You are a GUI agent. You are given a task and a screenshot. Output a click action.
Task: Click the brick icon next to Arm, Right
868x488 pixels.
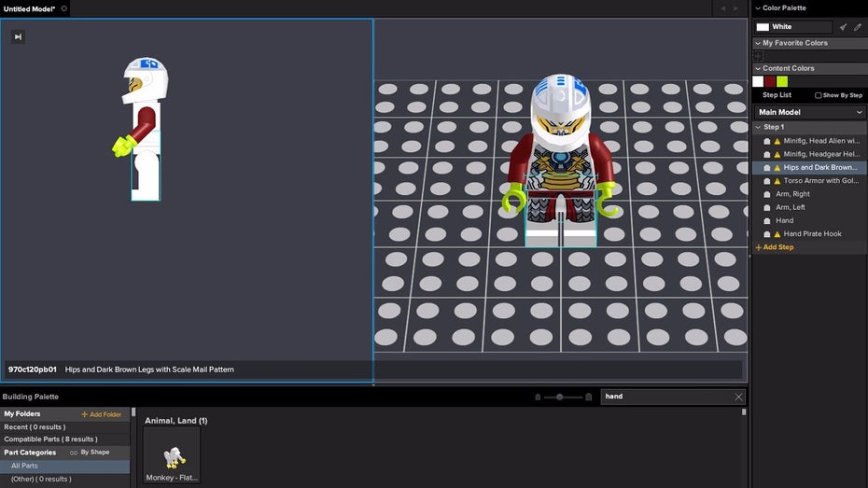tap(767, 194)
